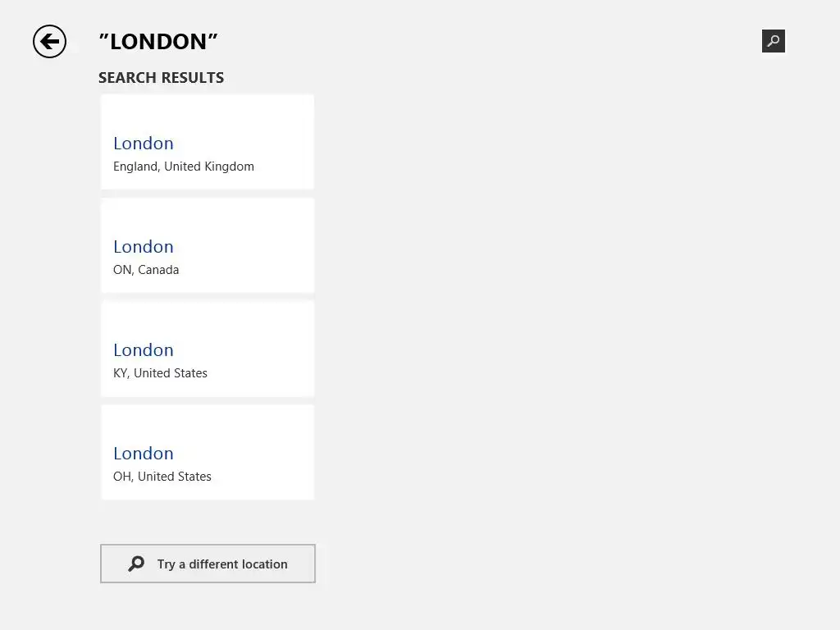Click the "Try a different location" label text

[x=222, y=564]
